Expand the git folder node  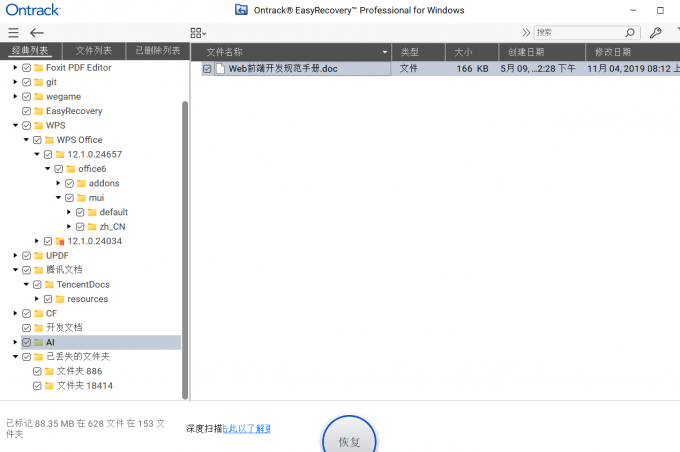click(15, 82)
